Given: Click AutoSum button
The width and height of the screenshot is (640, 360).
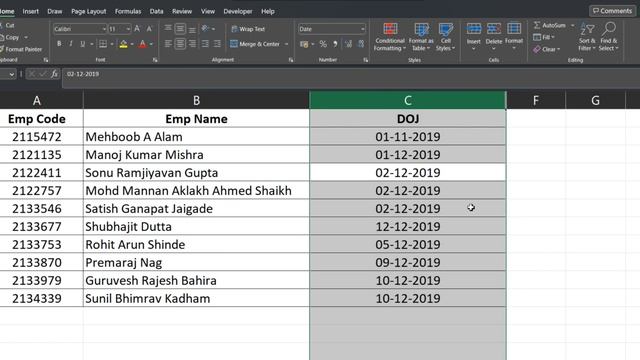Looking at the screenshot, I should pos(550,25).
